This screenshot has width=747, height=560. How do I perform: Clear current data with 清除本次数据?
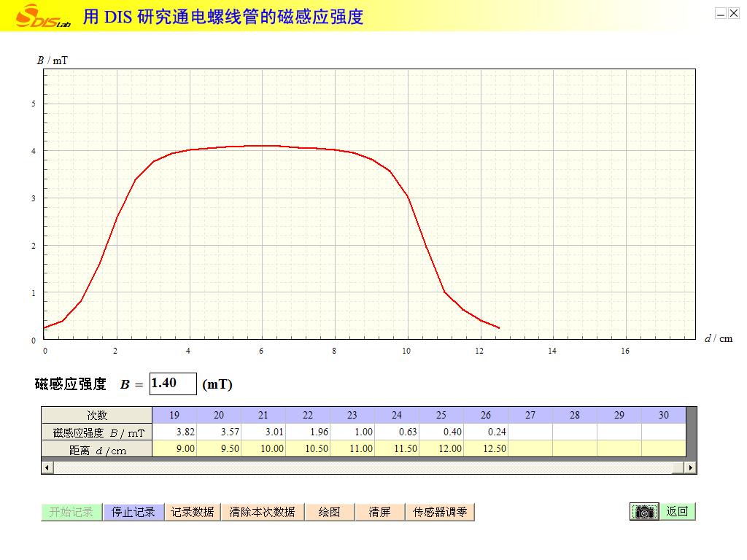click(262, 512)
